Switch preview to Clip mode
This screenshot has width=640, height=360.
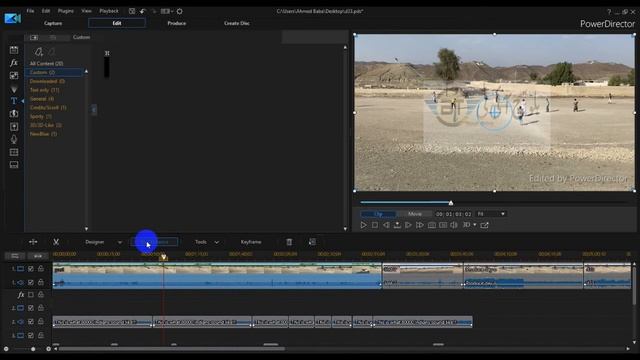pyautogui.click(x=378, y=214)
